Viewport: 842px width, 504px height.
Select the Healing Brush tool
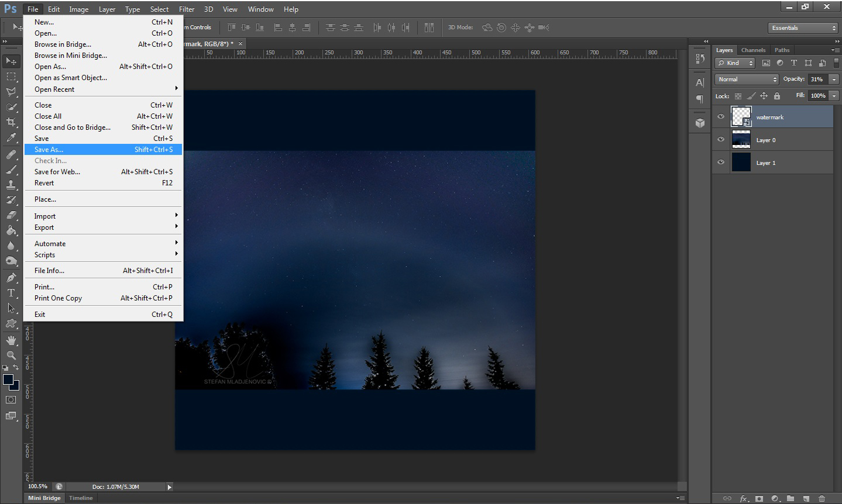pyautogui.click(x=11, y=154)
